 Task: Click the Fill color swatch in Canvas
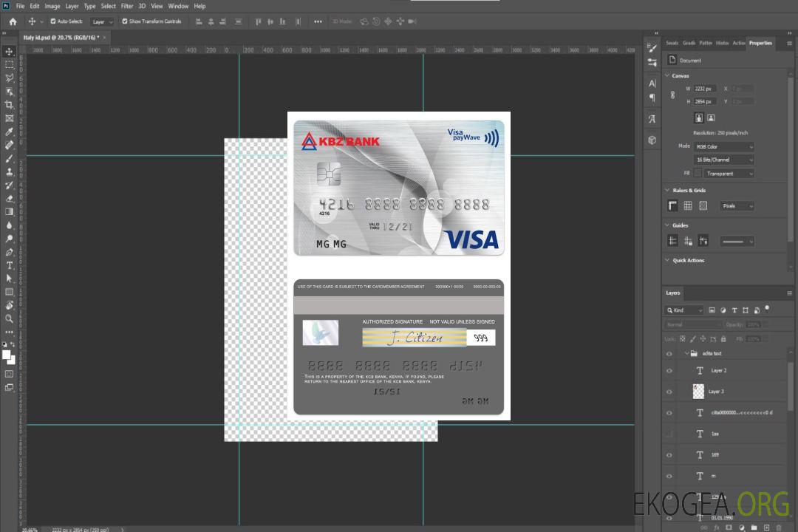(x=698, y=173)
